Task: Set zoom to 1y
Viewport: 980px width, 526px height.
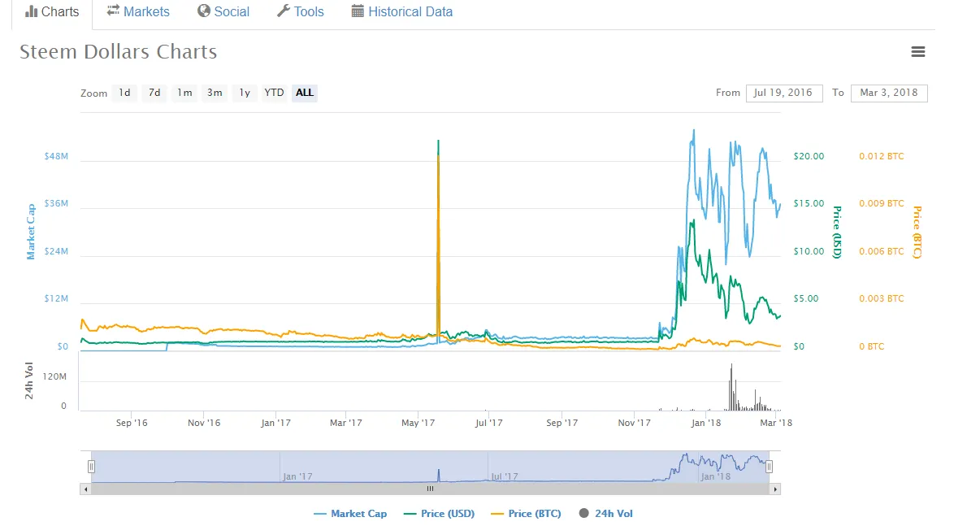Action: (x=245, y=93)
